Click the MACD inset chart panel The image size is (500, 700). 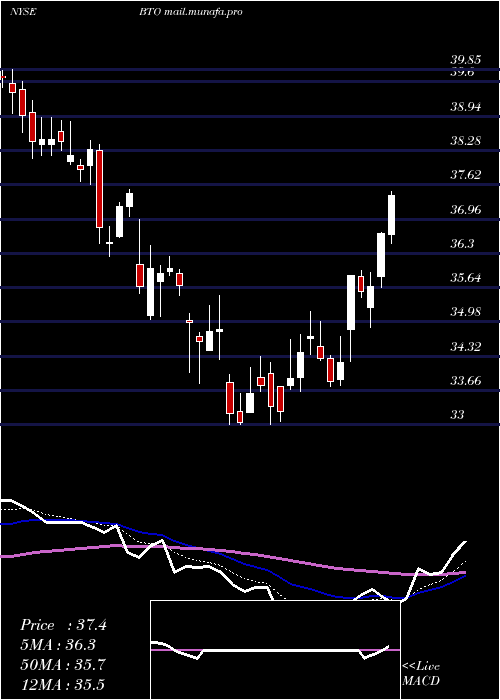[275, 650]
